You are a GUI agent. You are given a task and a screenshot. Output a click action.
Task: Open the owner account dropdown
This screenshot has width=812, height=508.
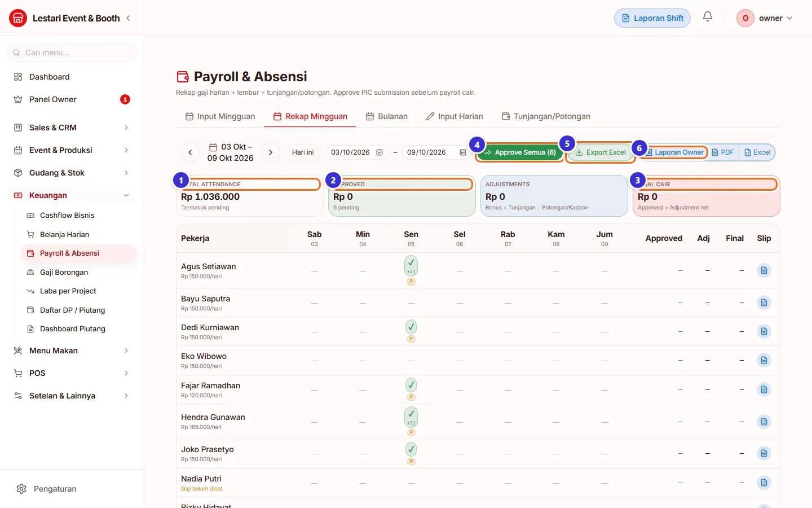[x=765, y=18]
